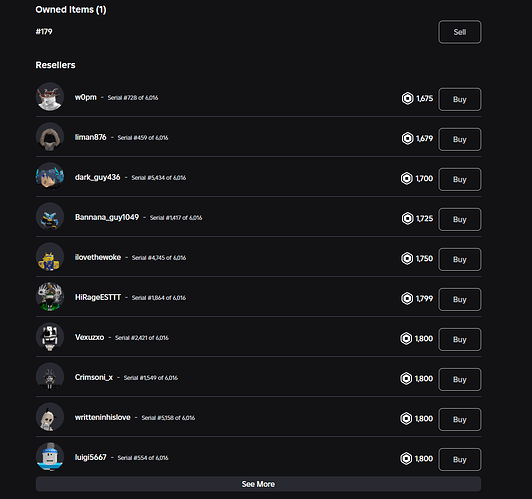Sell owned item #179
Image resolution: width=532 pixels, height=499 pixels.
click(460, 32)
